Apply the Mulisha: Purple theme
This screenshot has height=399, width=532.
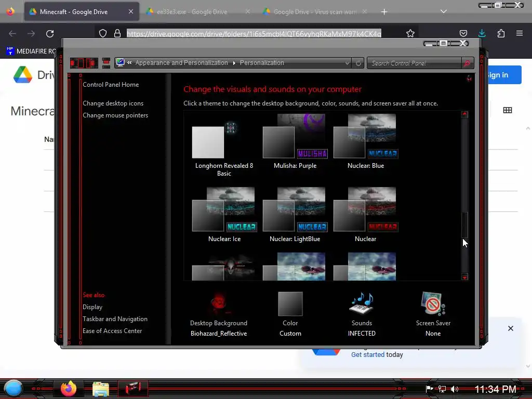click(295, 141)
